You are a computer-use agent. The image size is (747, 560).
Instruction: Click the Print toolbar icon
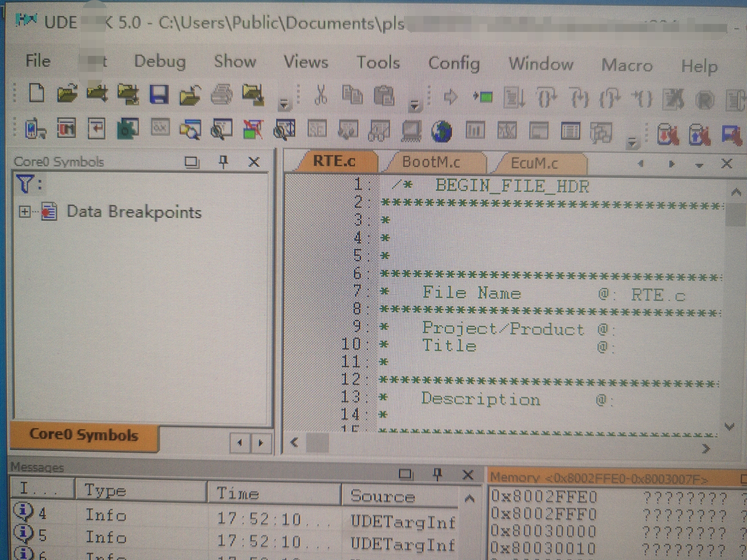coord(222,95)
